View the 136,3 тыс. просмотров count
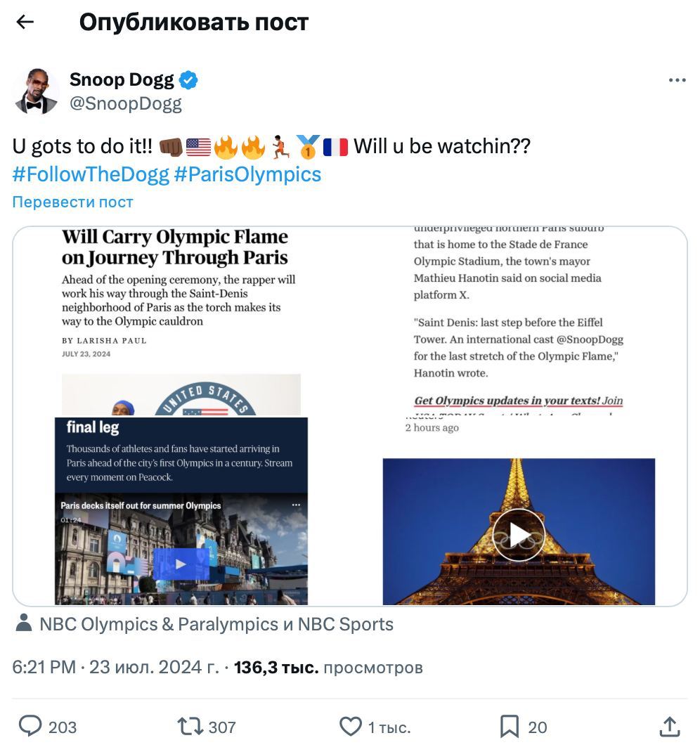Viewport: 700px width, 752px height. pyautogui.click(x=328, y=667)
